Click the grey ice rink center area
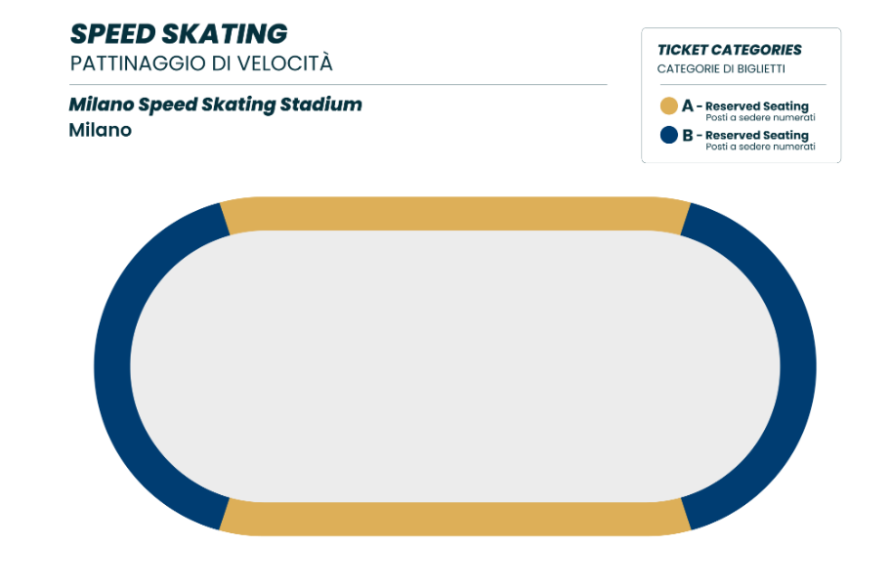This screenshot has height=588, width=891. click(x=454, y=366)
